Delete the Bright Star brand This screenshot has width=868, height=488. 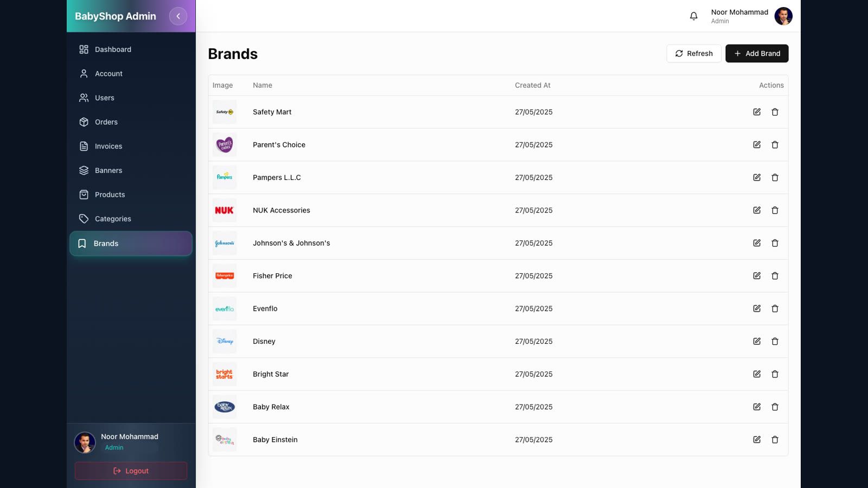[775, 374]
